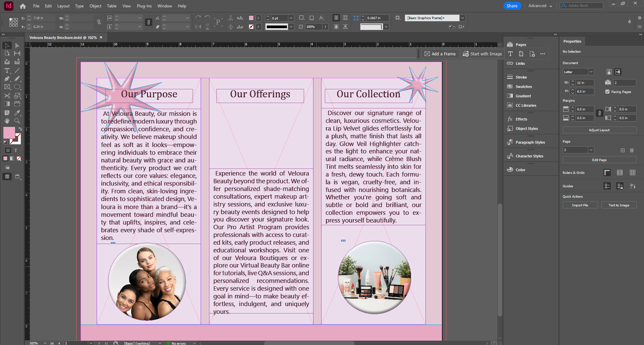The image size is (644, 345).
Task: Pick the Line tool
Action: (x=17, y=70)
